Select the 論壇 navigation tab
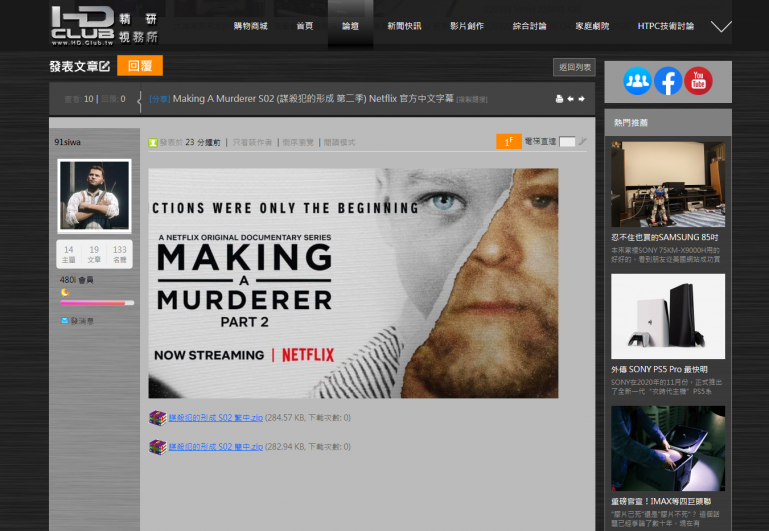The image size is (769, 531). tap(350, 26)
